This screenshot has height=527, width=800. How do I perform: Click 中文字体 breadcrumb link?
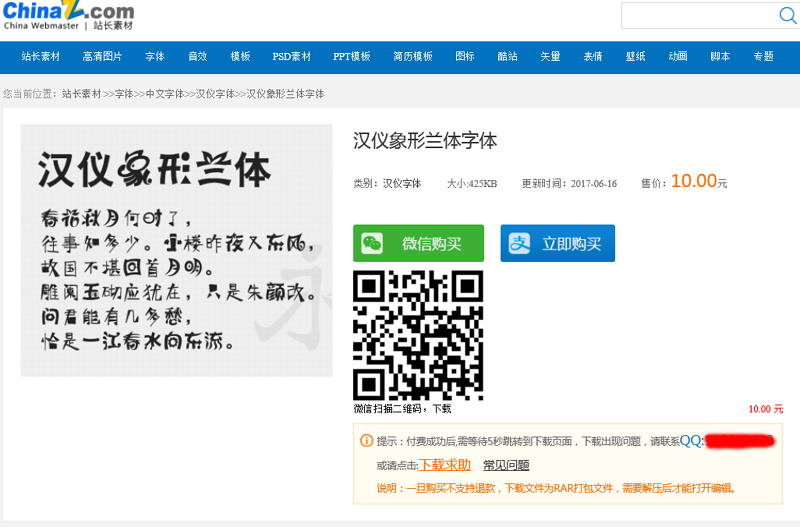[x=165, y=94]
